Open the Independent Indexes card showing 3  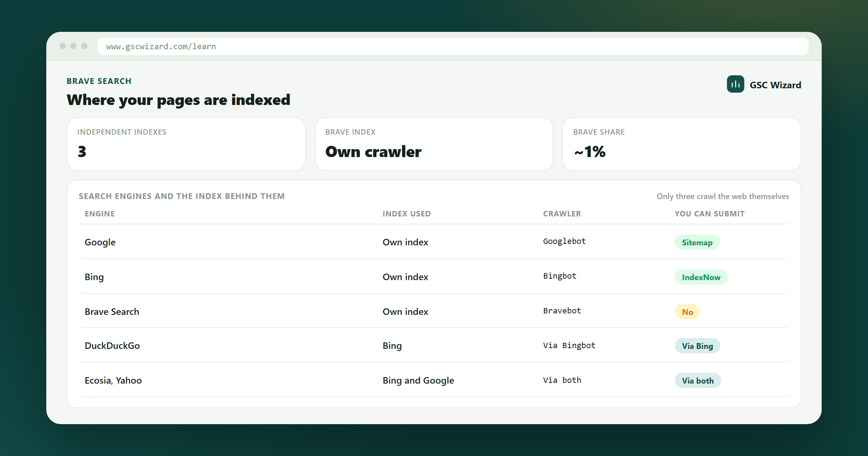(186, 144)
